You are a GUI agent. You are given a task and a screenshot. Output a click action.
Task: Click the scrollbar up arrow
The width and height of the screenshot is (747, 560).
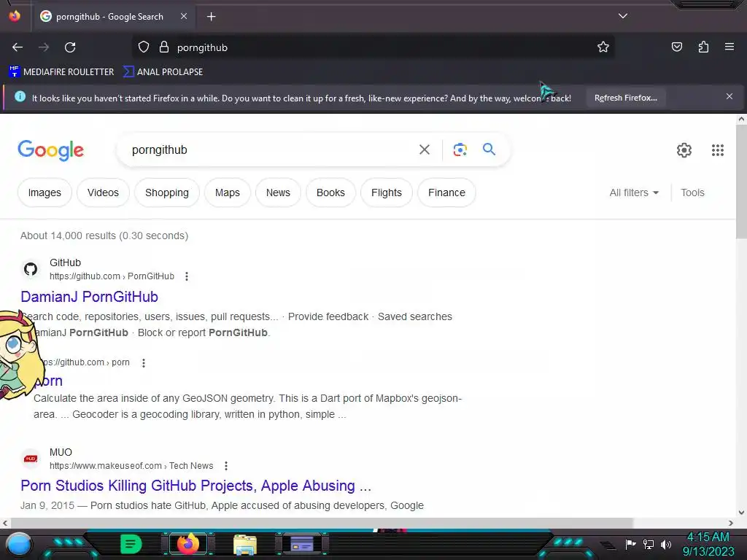pyautogui.click(x=741, y=120)
